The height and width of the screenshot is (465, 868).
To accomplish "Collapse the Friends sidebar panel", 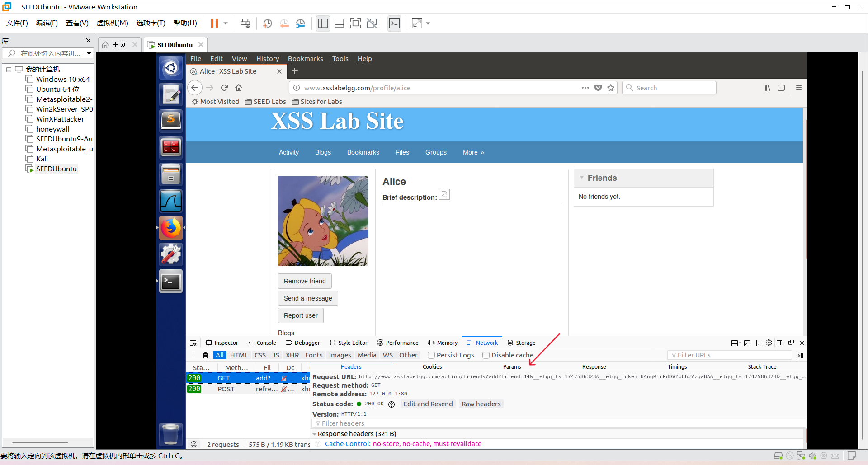I will click(582, 178).
